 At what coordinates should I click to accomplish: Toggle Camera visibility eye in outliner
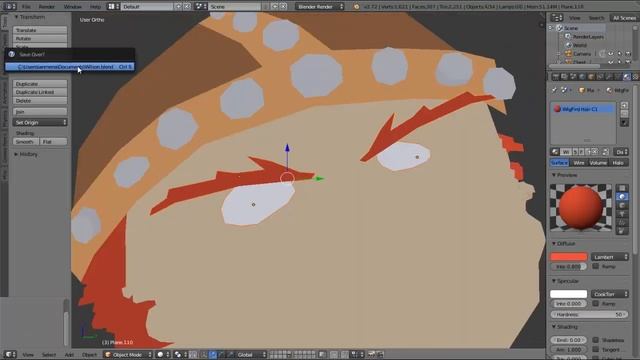[611, 53]
